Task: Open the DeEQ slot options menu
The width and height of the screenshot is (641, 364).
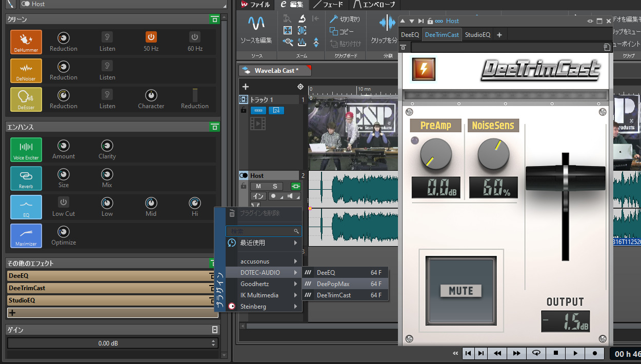Action: pos(211,276)
